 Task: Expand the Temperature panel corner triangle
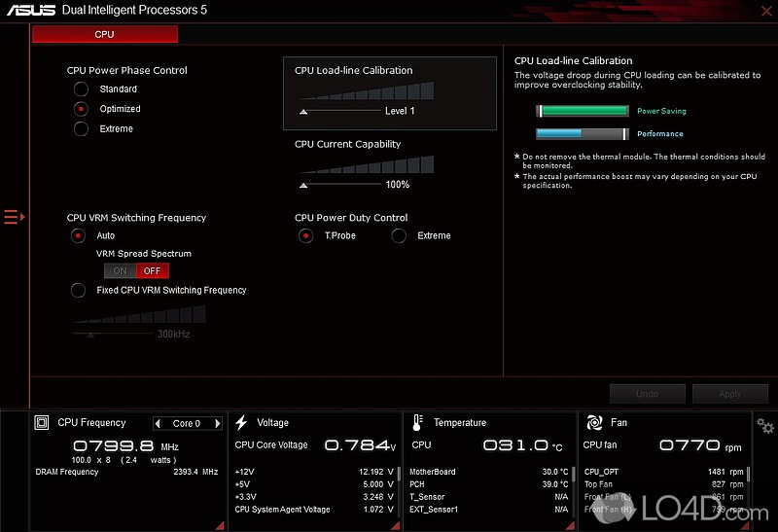(x=570, y=525)
